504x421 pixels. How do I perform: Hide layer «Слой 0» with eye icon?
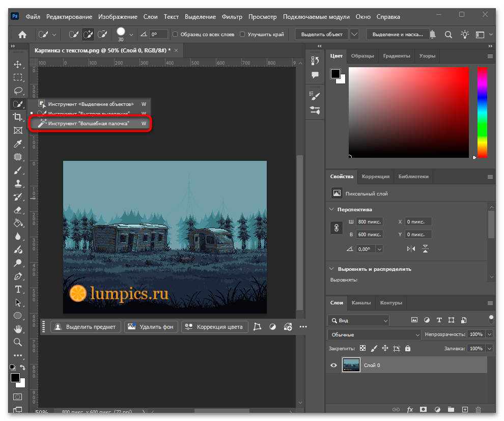(x=333, y=365)
